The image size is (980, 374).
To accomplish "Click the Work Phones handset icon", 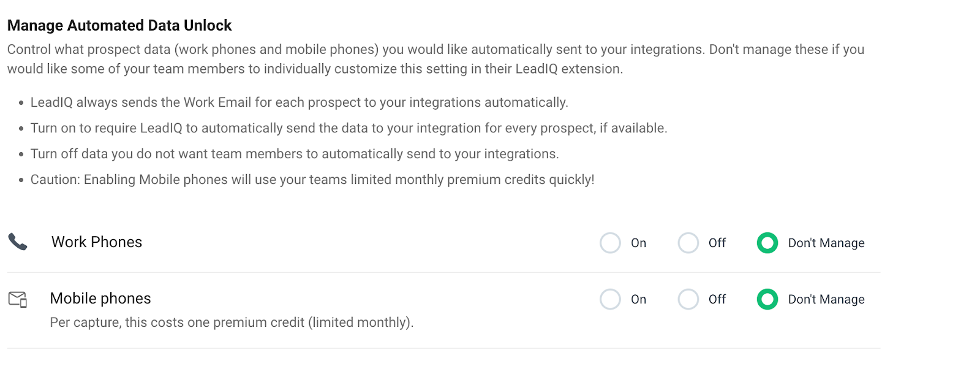I will [x=18, y=242].
